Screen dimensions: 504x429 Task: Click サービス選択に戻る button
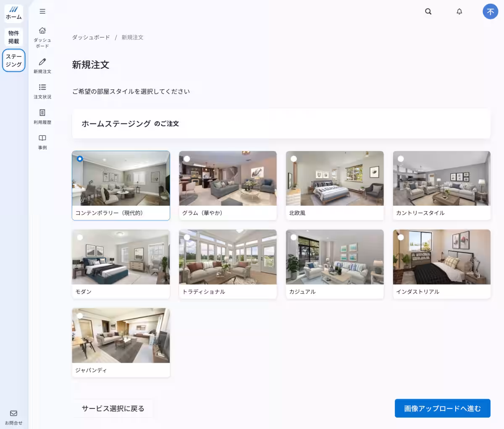pyautogui.click(x=113, y=408)
